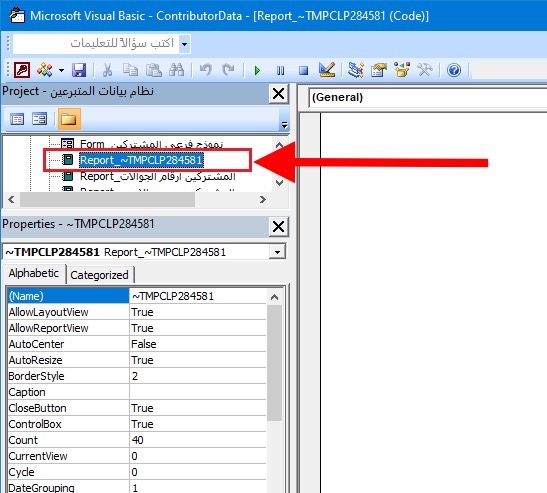This screenshot has height=493, width=547.
Task: Select Report_~TMPCLP284581 in project tree
Action: 141,160
